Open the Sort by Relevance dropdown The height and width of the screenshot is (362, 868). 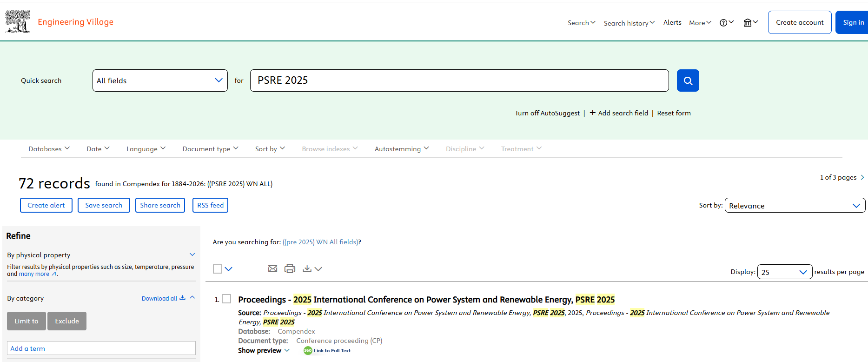(795, 205)
